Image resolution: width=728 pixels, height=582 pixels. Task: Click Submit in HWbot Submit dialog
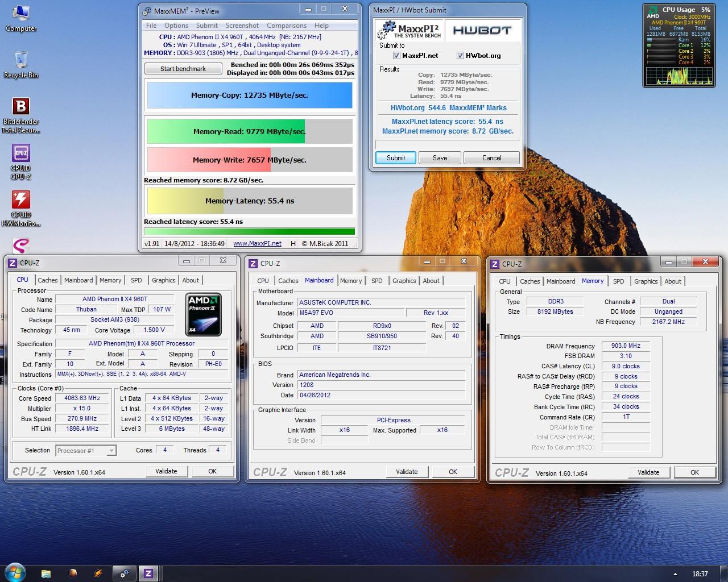pos(396,158)
